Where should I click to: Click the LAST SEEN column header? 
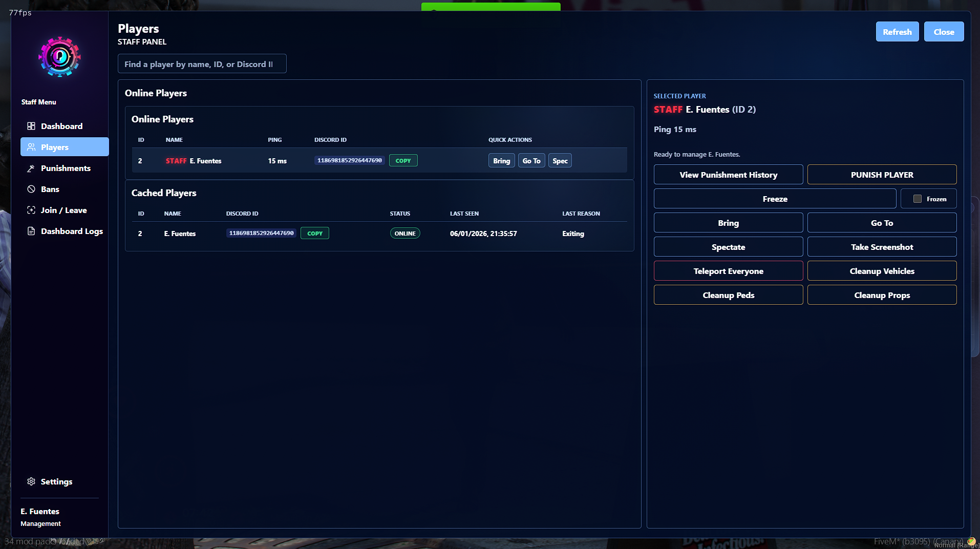(464, 214)
